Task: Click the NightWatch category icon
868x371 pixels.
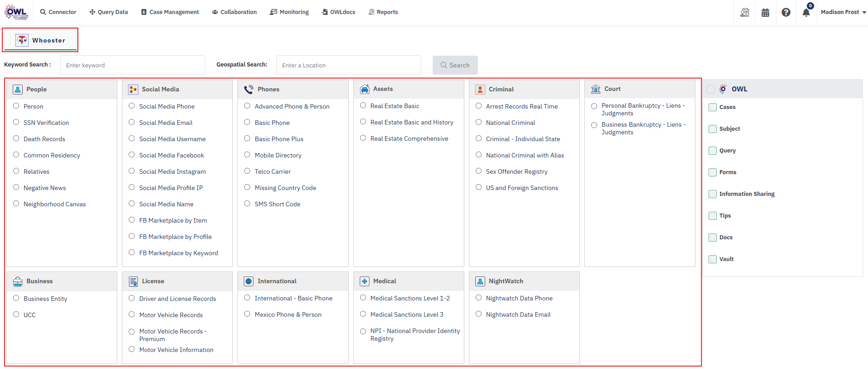Action: 480,281
